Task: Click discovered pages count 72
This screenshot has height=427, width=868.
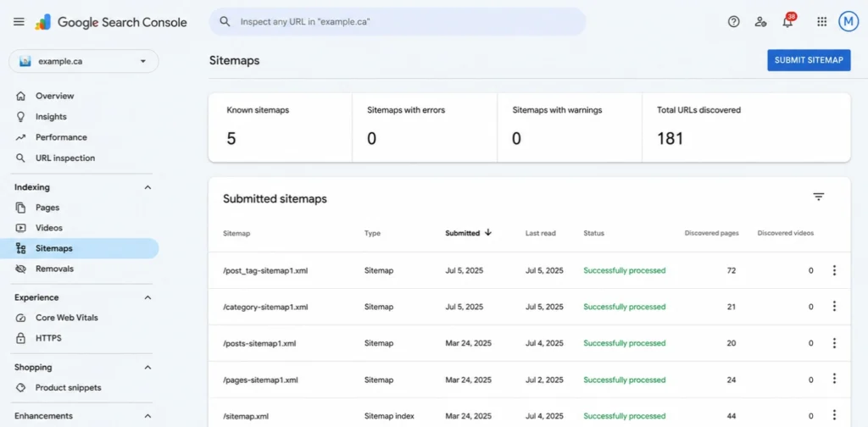Action: pos(732,270)
